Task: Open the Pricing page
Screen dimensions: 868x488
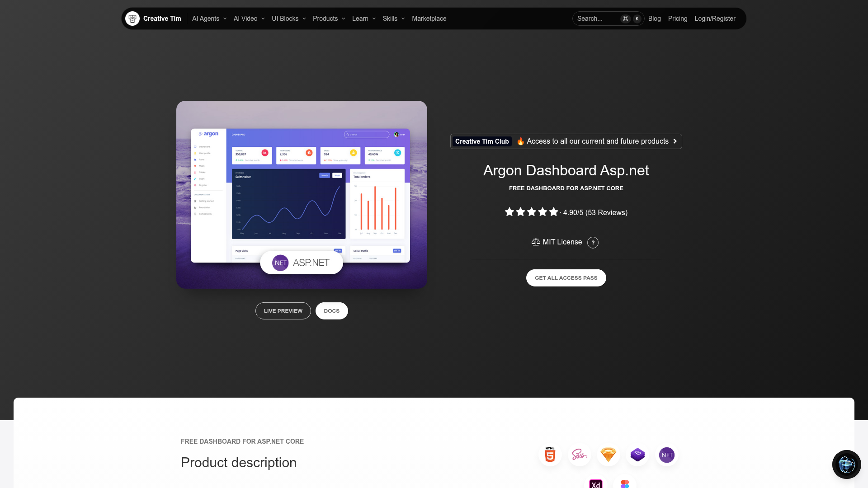Action: pyautogui.click(x=678, y=19)
